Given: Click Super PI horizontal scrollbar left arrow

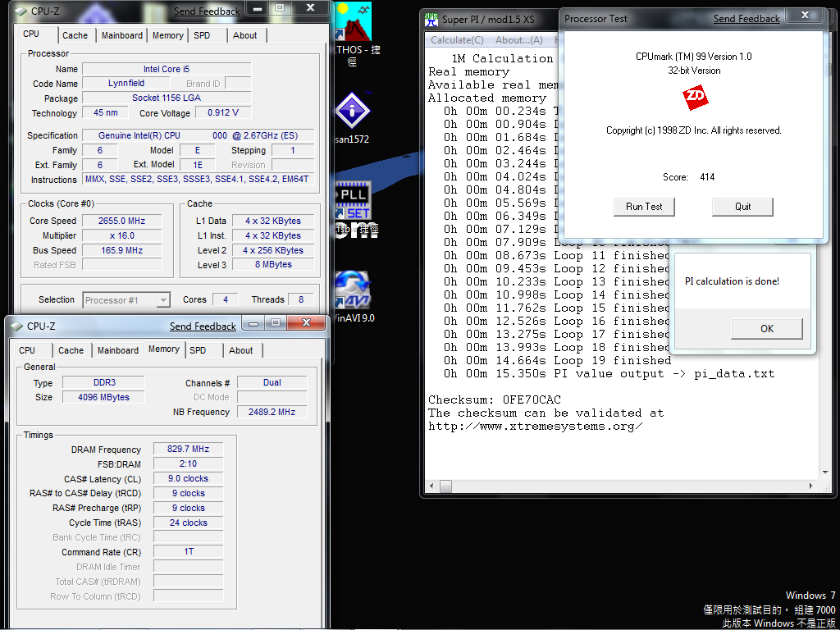Looking at the screenshot, I should [431, 486].
